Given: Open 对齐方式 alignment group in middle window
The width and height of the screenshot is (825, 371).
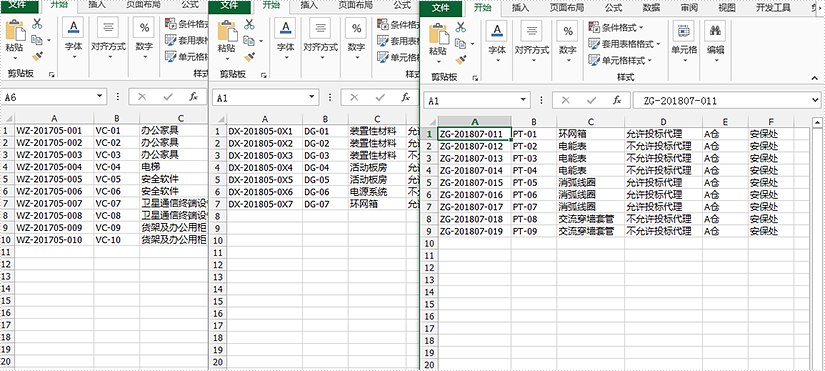Looking at the screenshot, I should coord(320,39).
